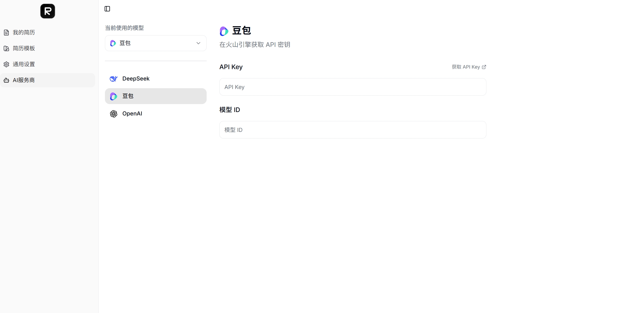Open the 获取 API Key link

pos(469,67)
